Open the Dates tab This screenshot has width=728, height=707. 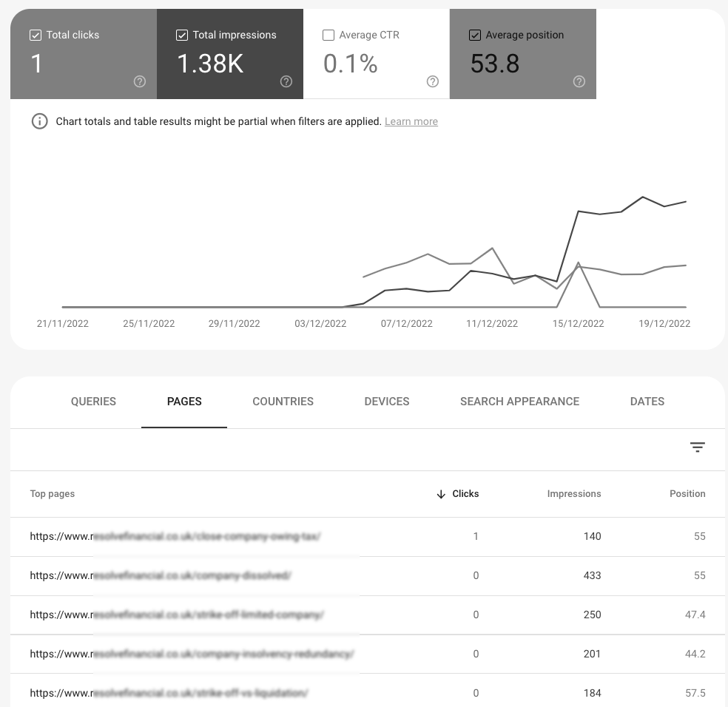click(647, 402)
